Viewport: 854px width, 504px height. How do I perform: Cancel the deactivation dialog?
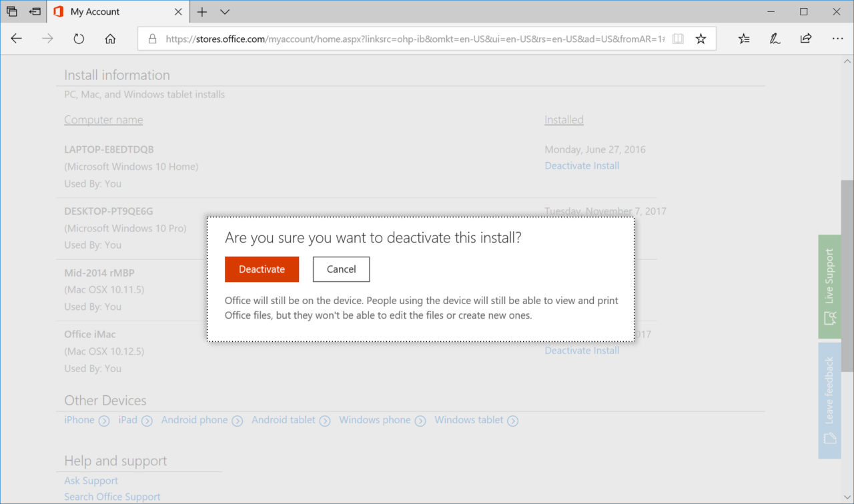click(341, 269)
